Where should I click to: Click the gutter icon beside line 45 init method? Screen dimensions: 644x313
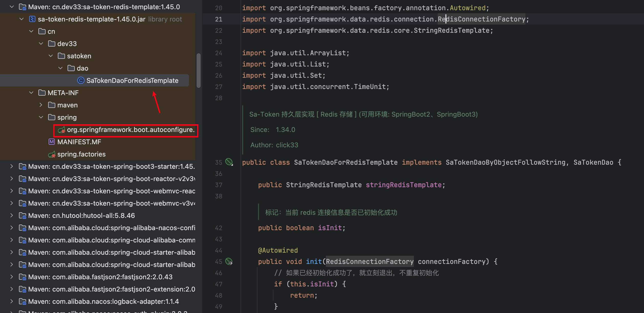click(x=229, y=261)
